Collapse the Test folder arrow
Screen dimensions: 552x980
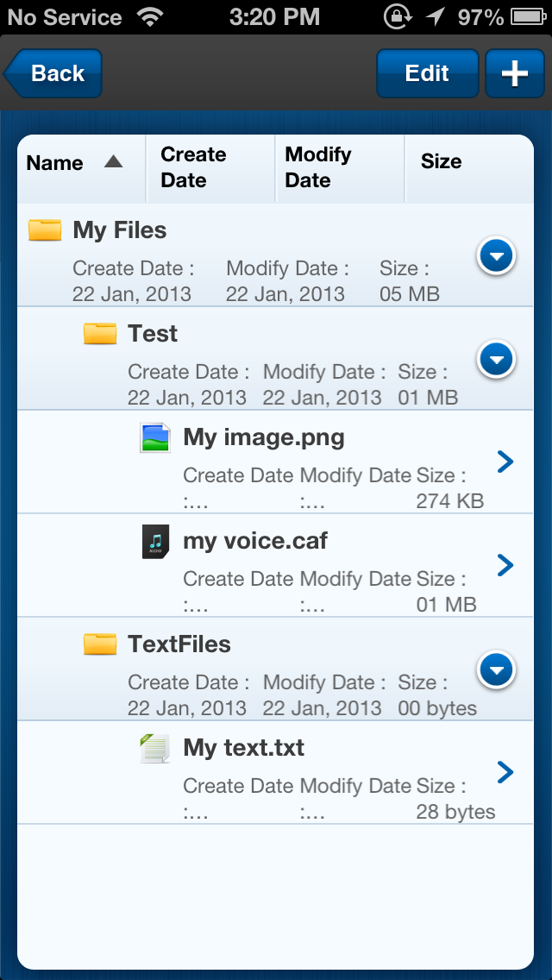496,360
